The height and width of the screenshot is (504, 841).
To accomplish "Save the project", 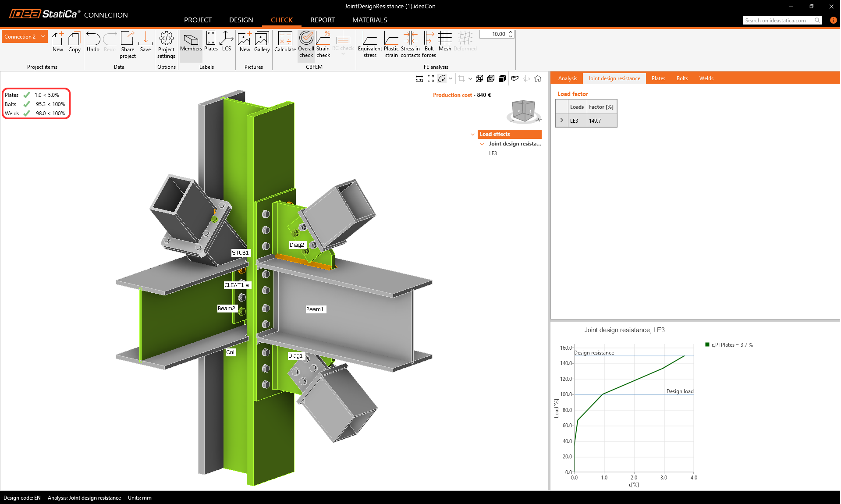I will coord(145,42).
